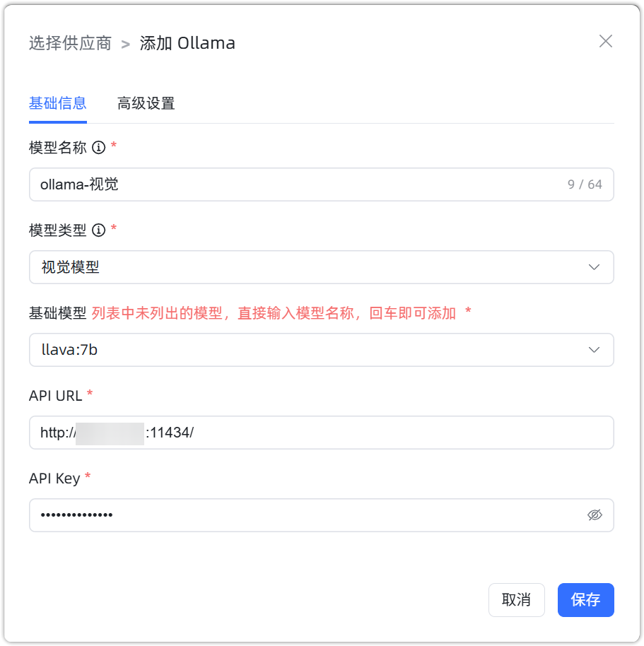Click the X to close the dialog
The height and width of the screenshot is (646, 644).
tap(605, 42)
